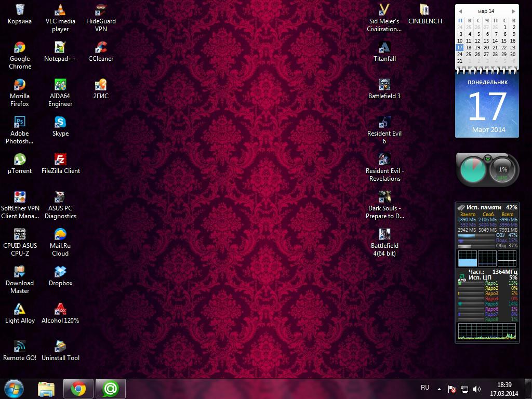
Task: Launch VLC media player shortcut
Action: [x=60, y=18]
